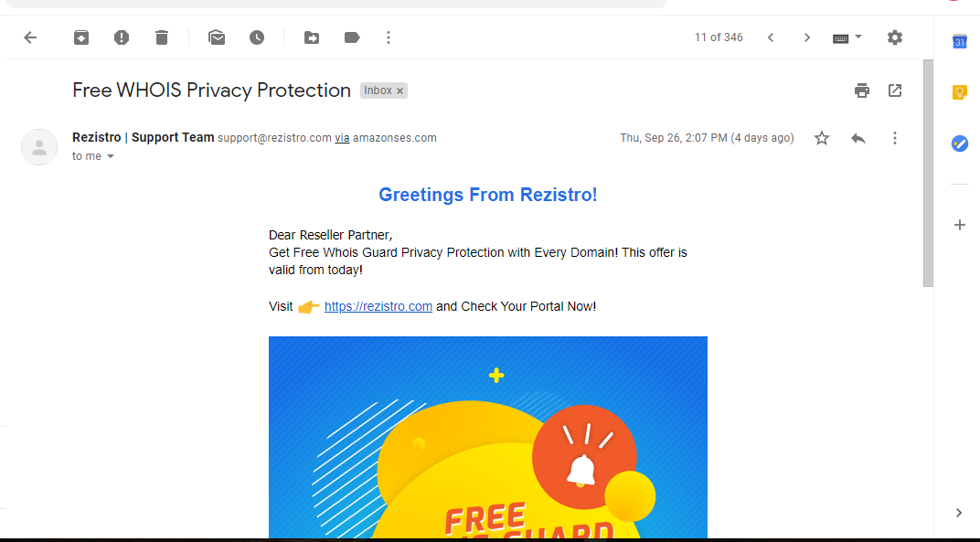The height and width of the screenshot is (542, 980).
Task: Expand the 'to me' recipient details
Action: [x=111, y=156]
